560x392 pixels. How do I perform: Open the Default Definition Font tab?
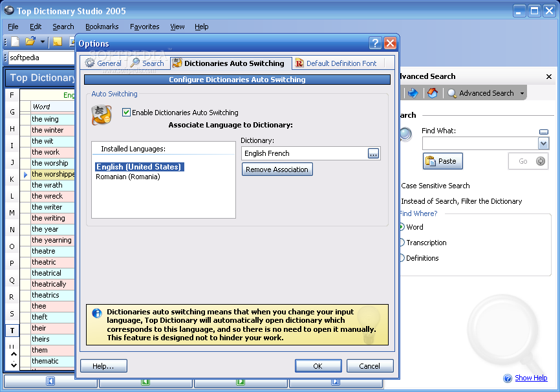336,63
